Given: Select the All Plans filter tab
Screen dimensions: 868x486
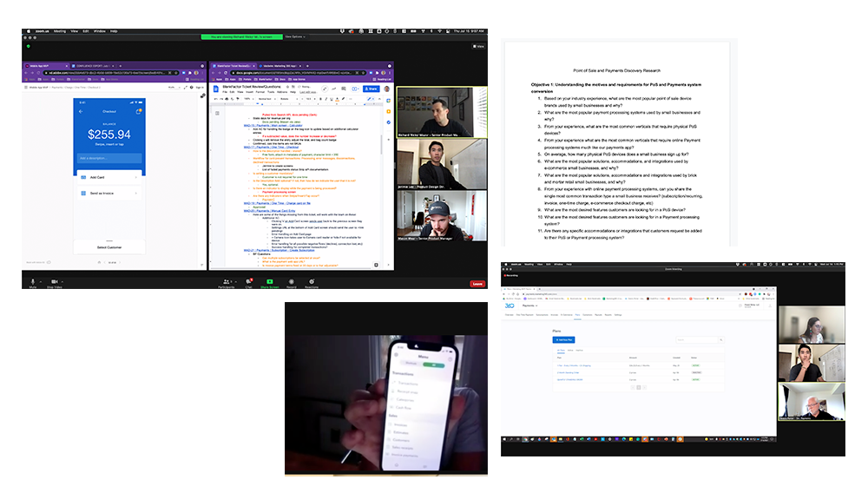Looking at the screenshot, I should point(561,351).
